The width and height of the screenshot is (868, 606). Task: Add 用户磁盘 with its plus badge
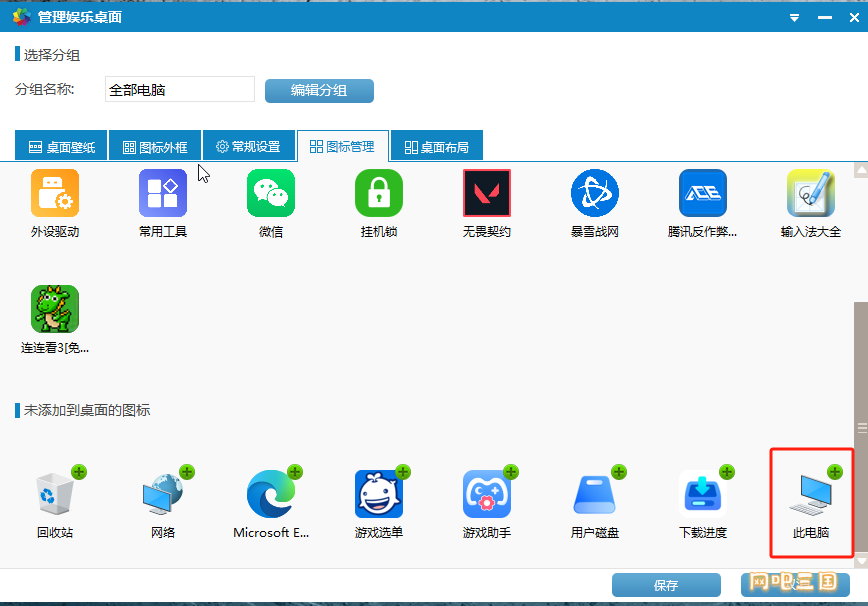coord(619,472)
